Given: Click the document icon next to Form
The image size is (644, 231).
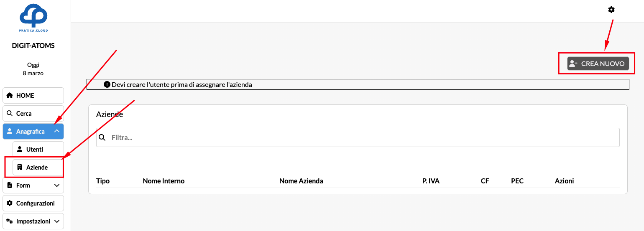Looking at the screenshot, I should tap(10, 185).
